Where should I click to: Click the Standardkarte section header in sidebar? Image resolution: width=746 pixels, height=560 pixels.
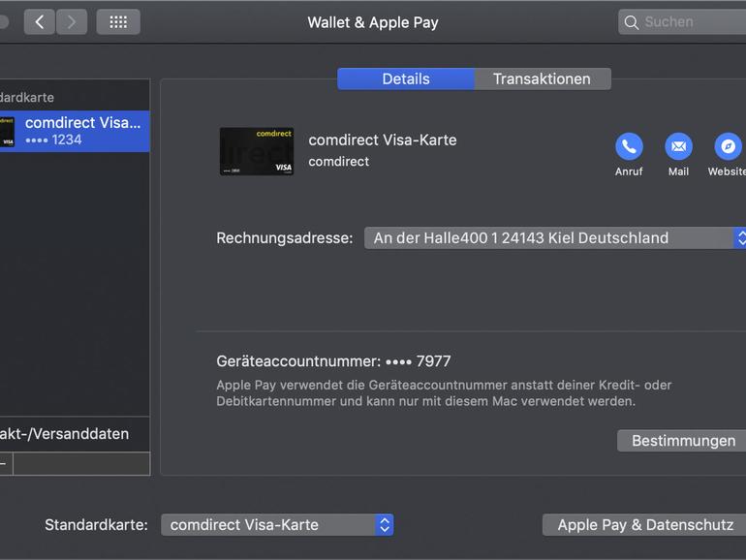27,98
